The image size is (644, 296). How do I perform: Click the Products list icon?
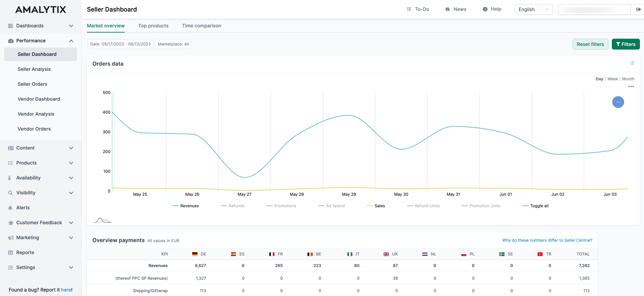click(10, 163)
